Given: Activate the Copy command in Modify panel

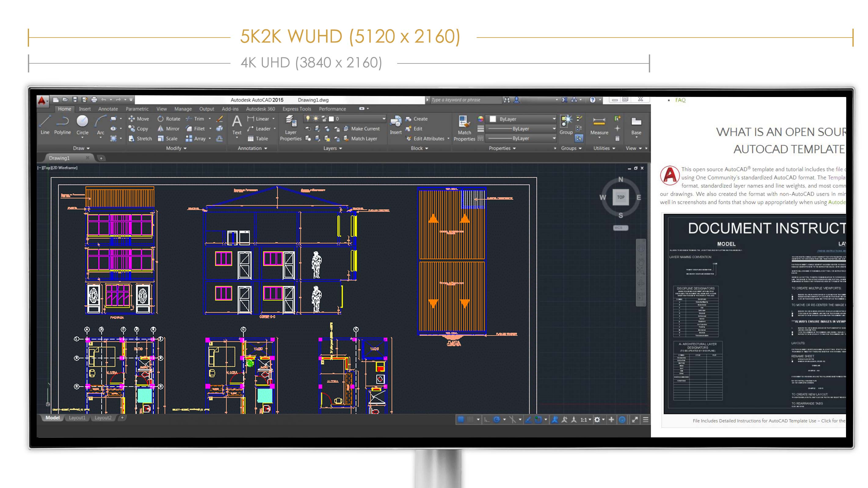Looking at the screenshot, I should [138, 129].
